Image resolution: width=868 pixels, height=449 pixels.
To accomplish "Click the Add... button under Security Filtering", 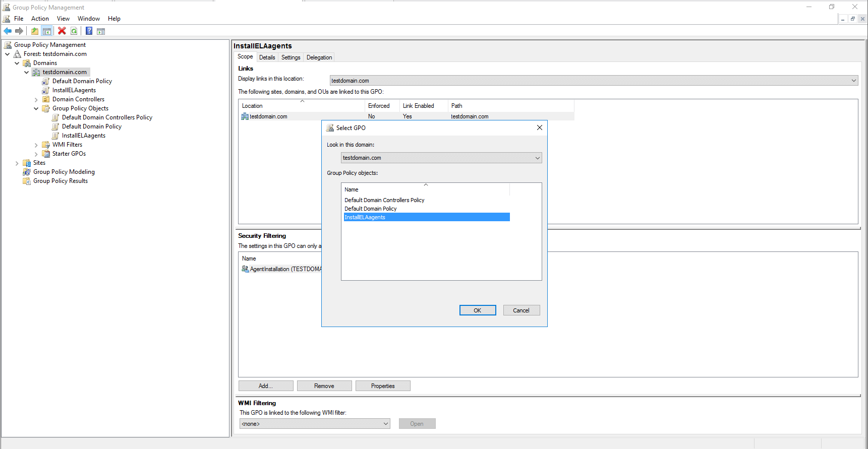I will 266,386.
